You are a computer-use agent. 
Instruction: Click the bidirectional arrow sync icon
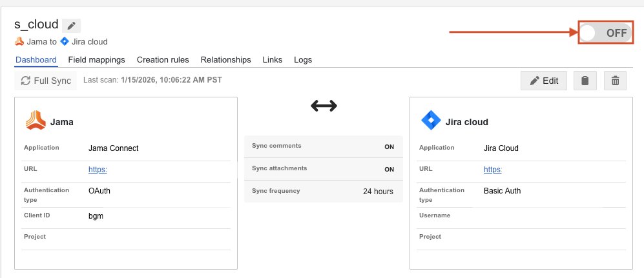[324, 106]
